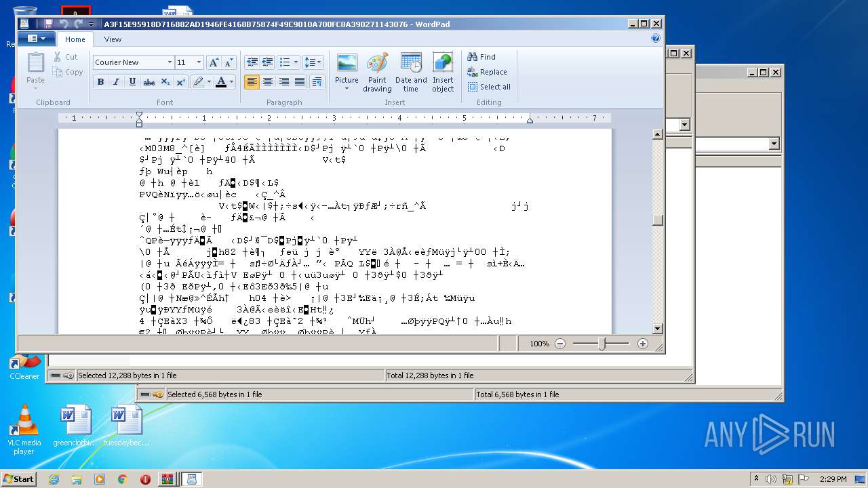Select the tuesdaybec desktop document file
The image size is (868, 488).
[x=126, y=426]
